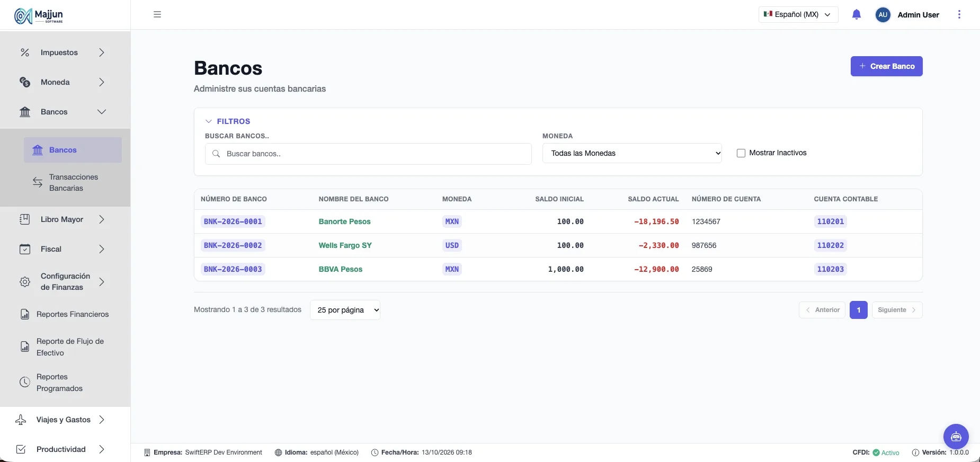Click the USD currency badge
The image size is (980, 462).
coord(452,245)
